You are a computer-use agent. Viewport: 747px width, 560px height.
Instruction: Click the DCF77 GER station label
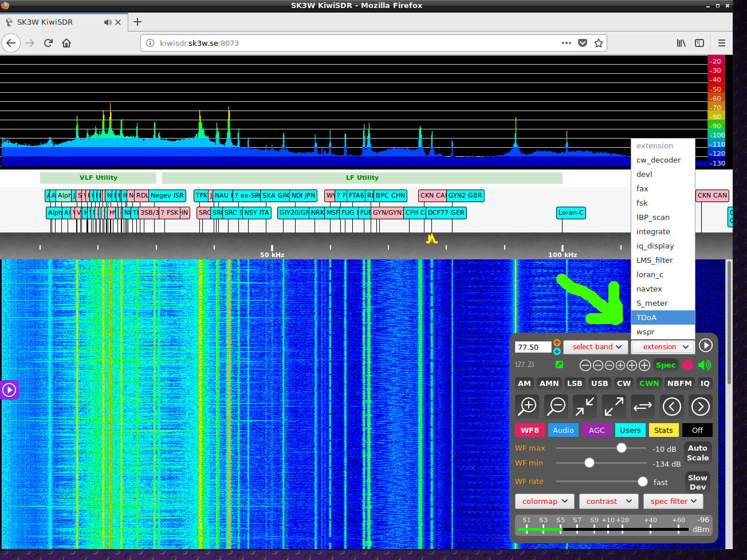tap(446, 212)
